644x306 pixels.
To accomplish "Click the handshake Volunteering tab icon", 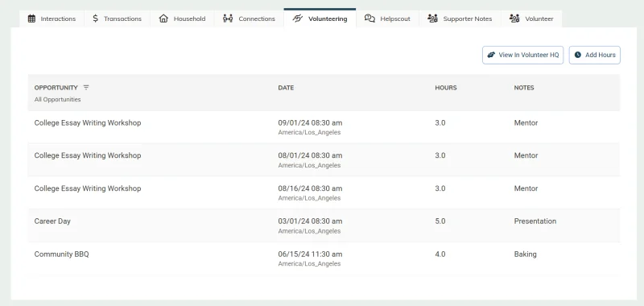I will (297, 19).
